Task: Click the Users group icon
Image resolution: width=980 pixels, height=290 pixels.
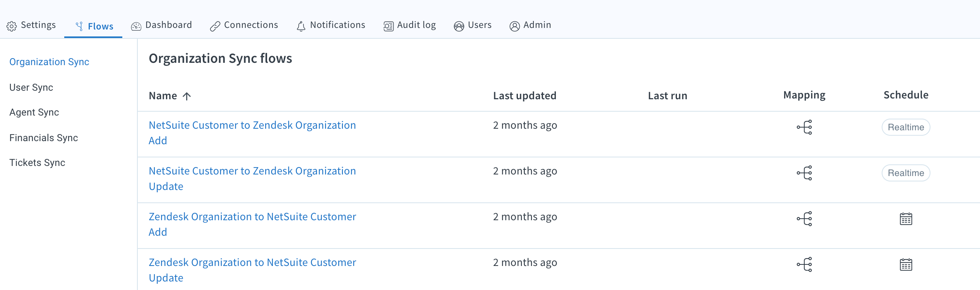Action: pos(459,26)
